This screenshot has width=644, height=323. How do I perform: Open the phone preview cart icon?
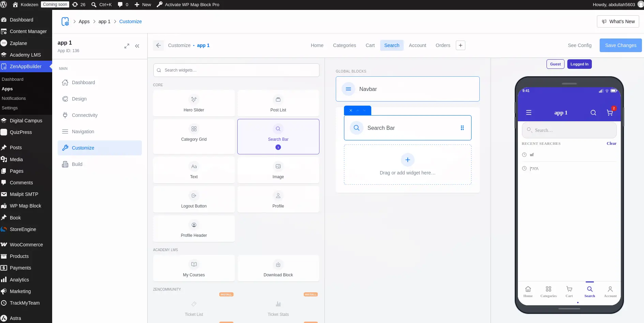pyautogui.click(x=610, y=113)
